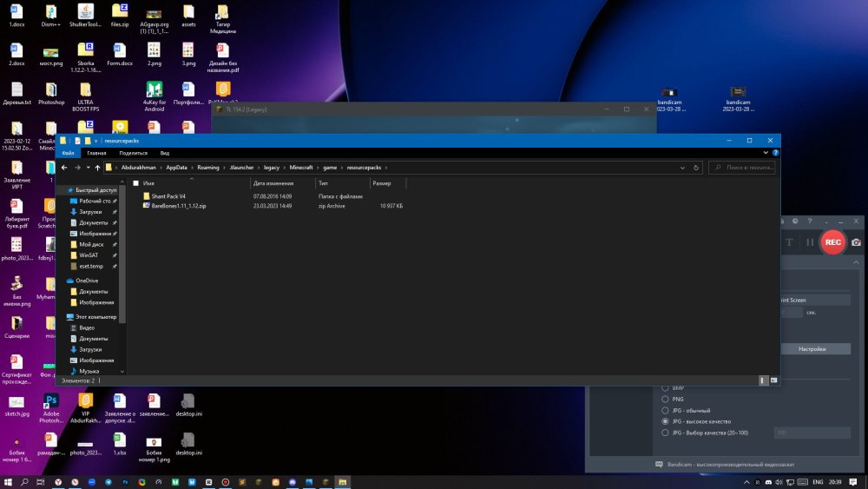The height and width of the screenshot is (489, 868).
Task: Select the PNG image format radio button
Action: tap(665, 400)
